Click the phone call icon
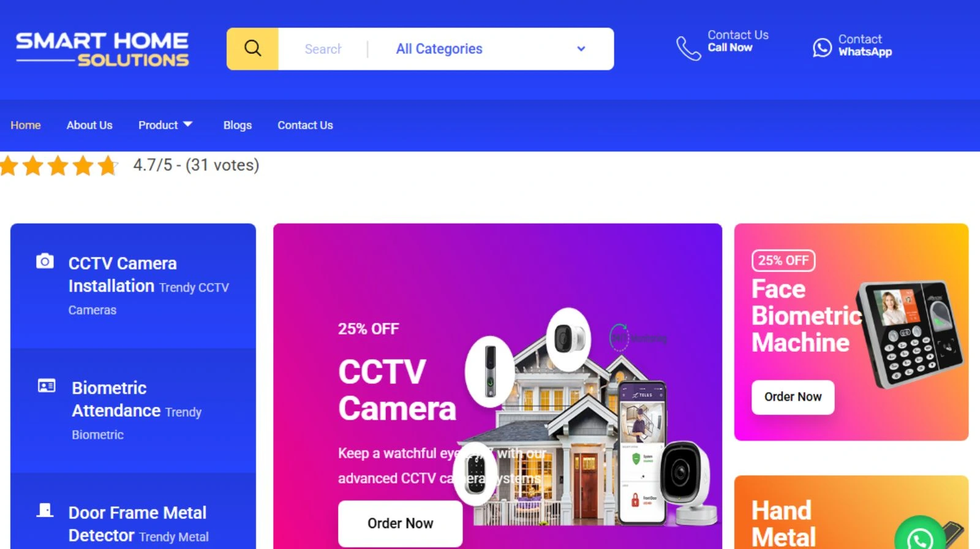The image size is (980, 549). tap(688, 48)
